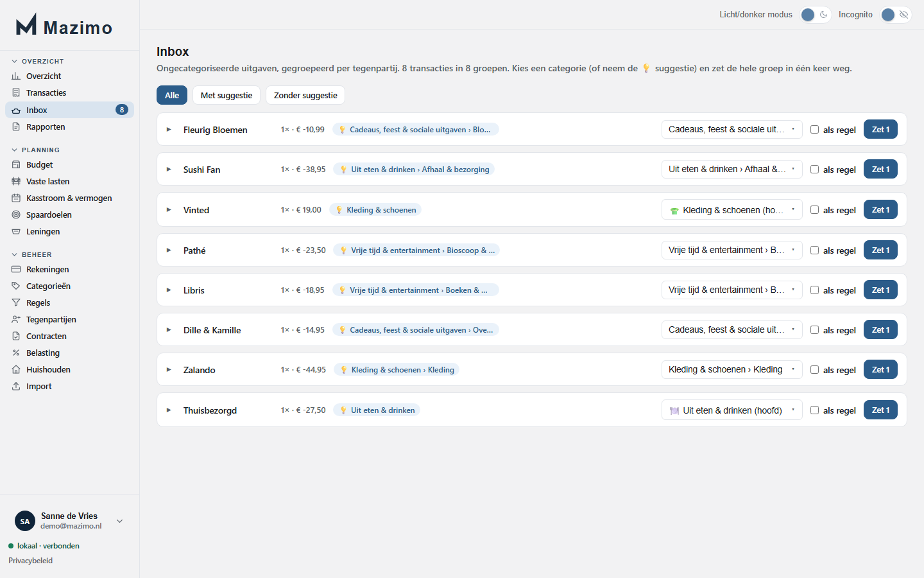Click the Vaste lasten icon
The image size is (924, 578).
(x=16, y=181)
